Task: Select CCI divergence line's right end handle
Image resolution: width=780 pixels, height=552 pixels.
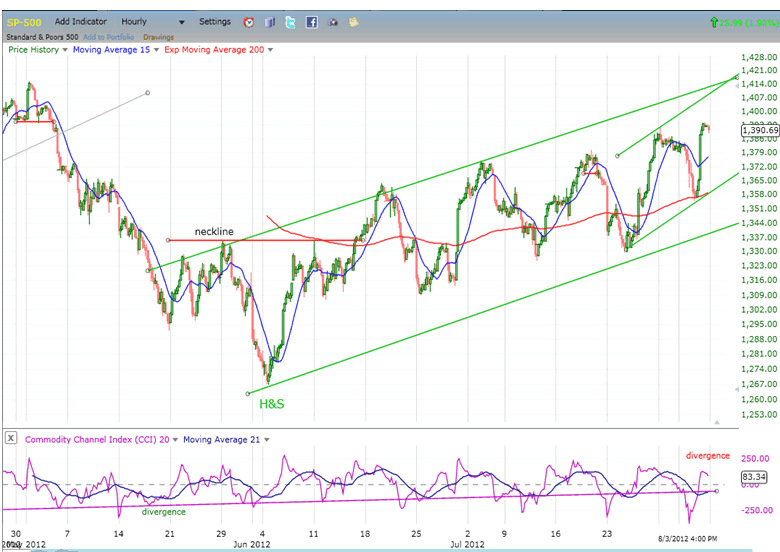Action: pos(717,491)
